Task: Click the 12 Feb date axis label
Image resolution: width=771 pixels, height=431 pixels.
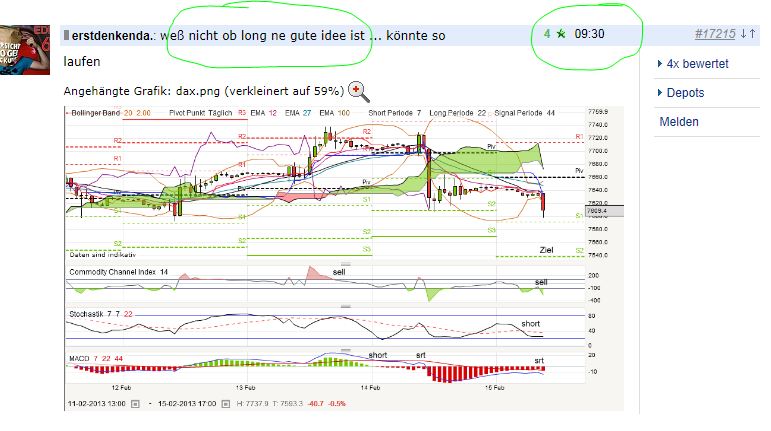Action: click(x=121, y=388)
